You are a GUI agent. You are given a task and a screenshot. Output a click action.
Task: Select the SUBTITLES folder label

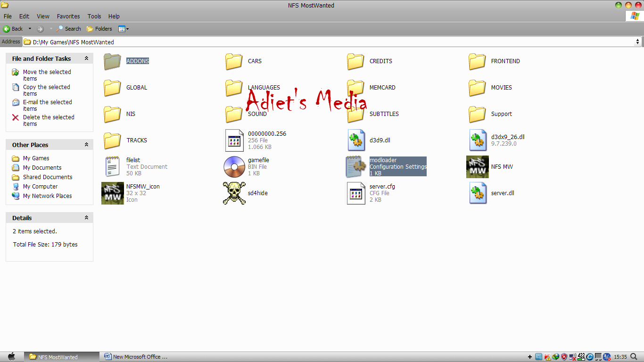[384, 114]
